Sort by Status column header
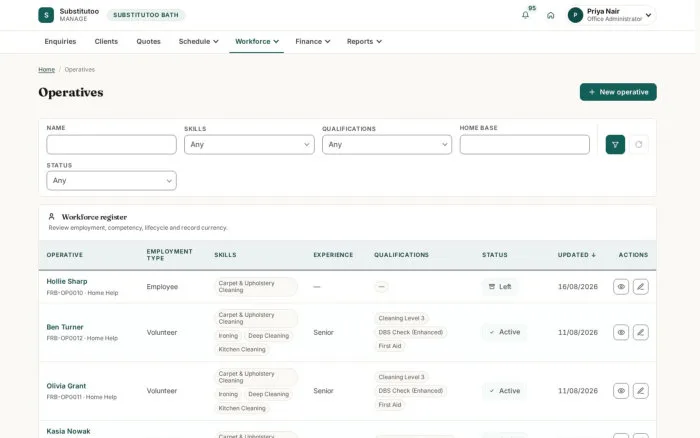Screen dimensions: 700x438 pos(495,255)
